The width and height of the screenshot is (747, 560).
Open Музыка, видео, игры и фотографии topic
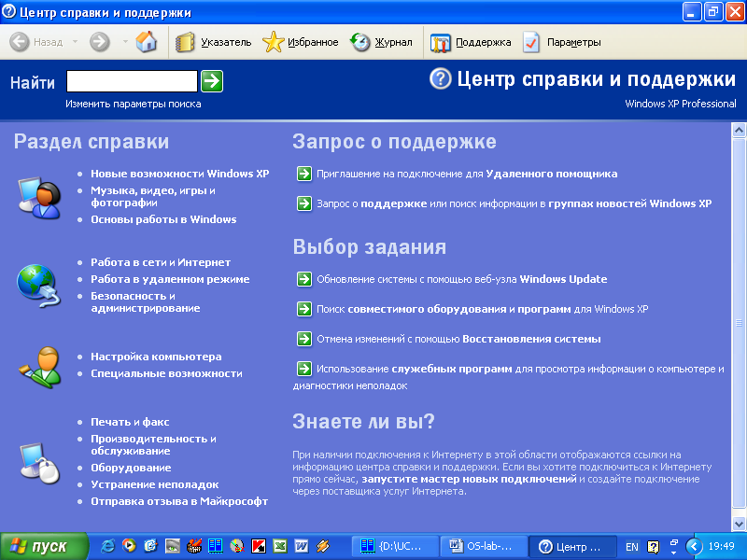point(153,196)
